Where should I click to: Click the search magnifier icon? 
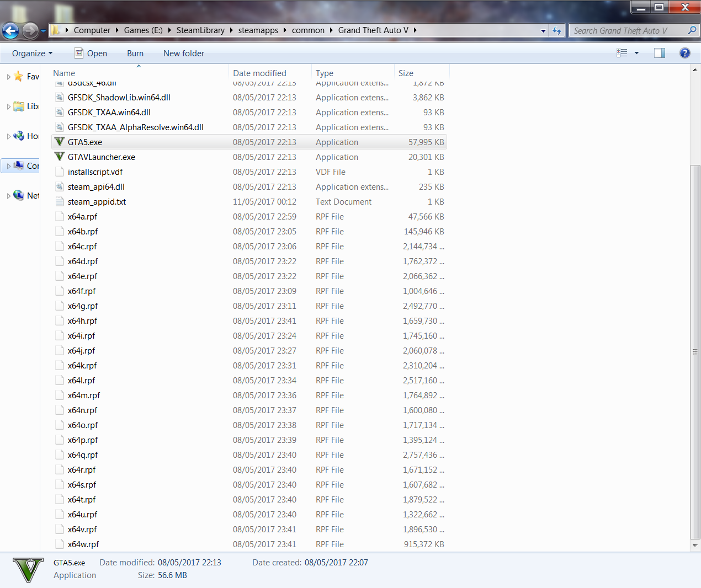(692, 30)
